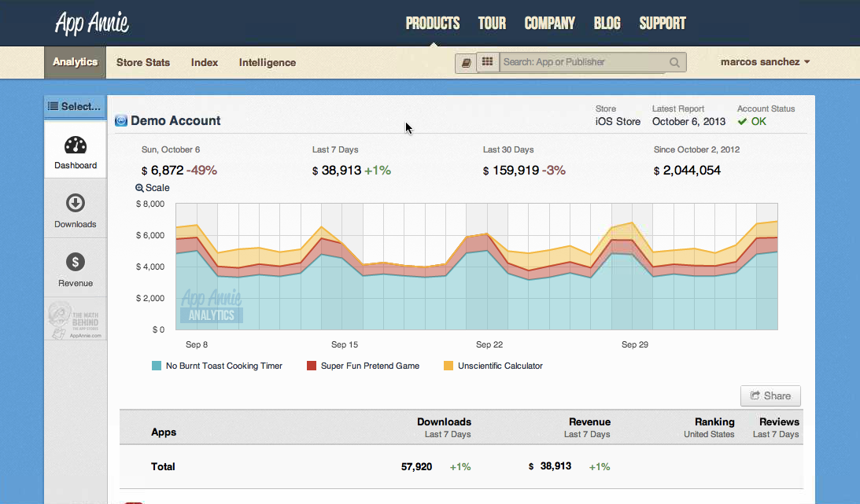860x504 pixels.
Task: Click the Sep 22 axis label
Action: click(489, 344)
